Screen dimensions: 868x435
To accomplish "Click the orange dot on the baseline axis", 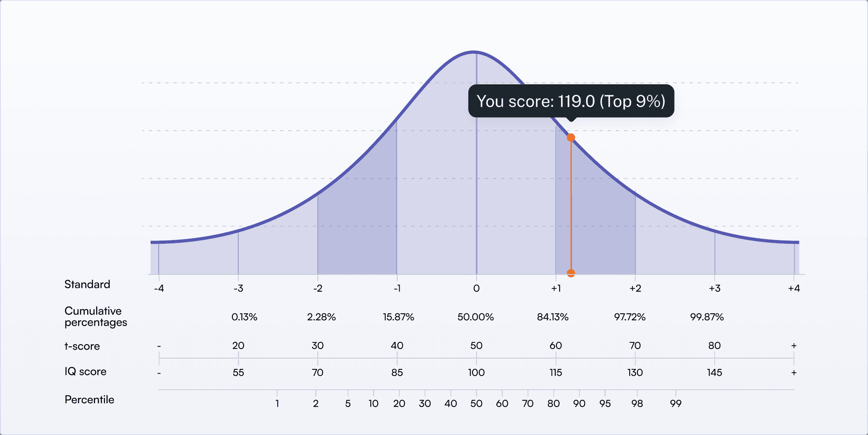I will (571, 273).
